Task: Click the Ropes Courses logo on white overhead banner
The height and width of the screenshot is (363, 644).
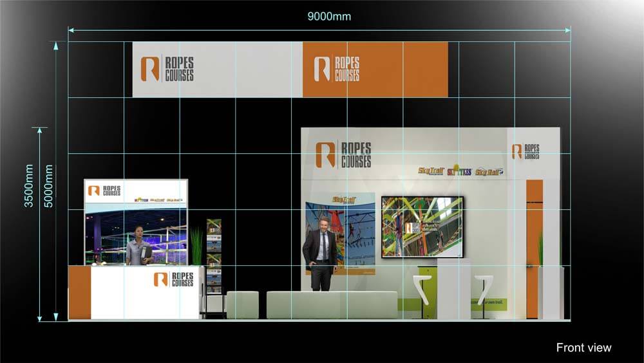Action: coord(167,69)
